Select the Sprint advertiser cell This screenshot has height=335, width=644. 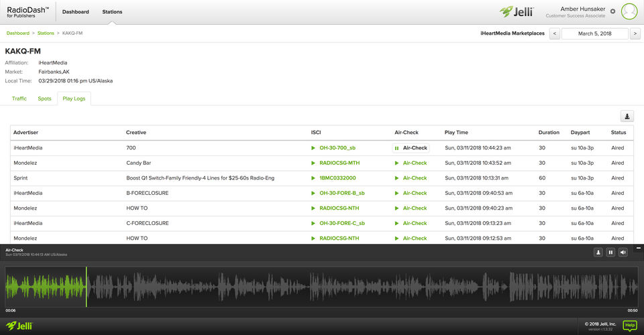(x=21, y=178)
